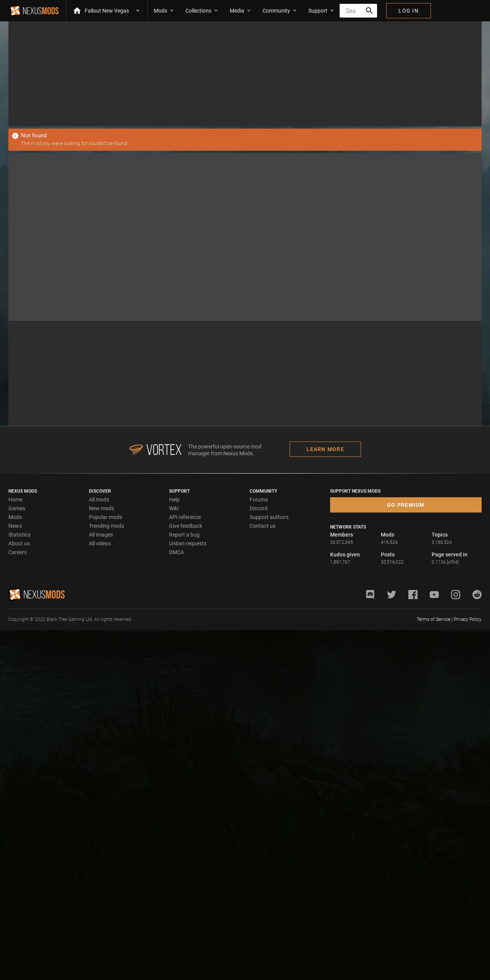Open the News footer link
Image resolution: width=490 pixels, height=980 pixels.
click(x=15, y=526)
